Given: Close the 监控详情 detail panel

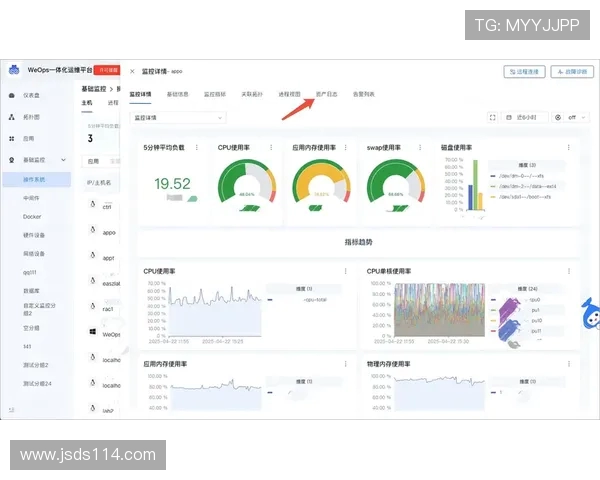Looking at the screenshot, I should pyautogui.click(x=132, y=72).
